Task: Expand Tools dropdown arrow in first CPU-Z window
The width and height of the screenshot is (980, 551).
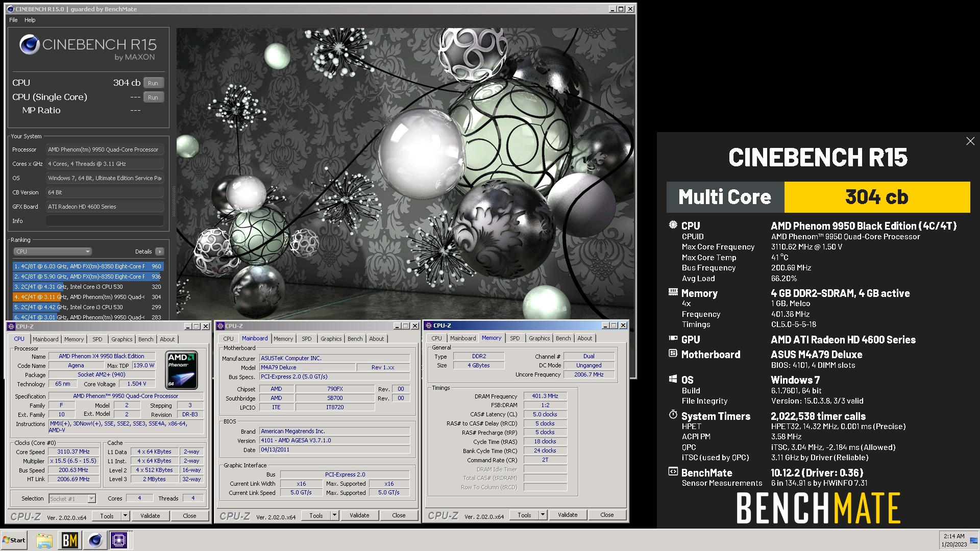Action: click(x=125, y=516)
